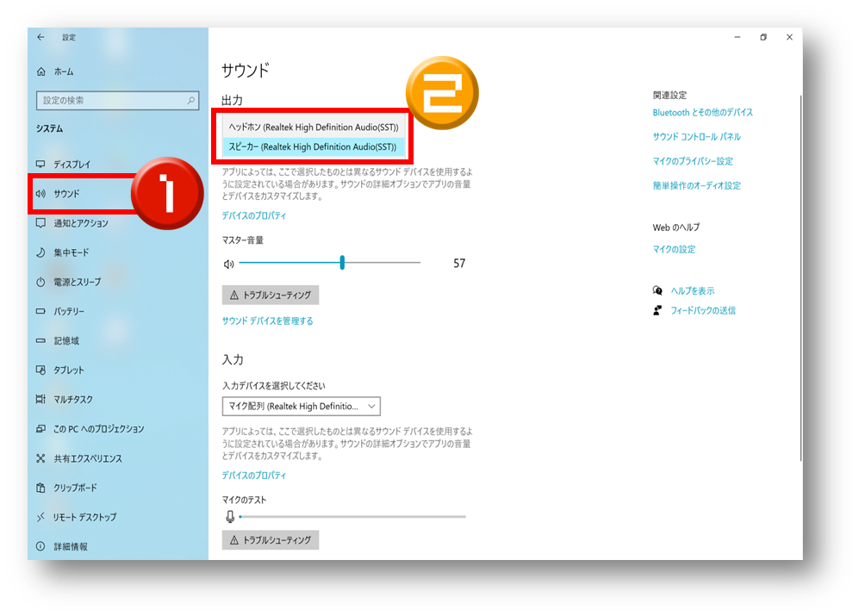Open ヘルプを表示 link
This screenshot has width=859, height=616.
click(x=693, y=290)
